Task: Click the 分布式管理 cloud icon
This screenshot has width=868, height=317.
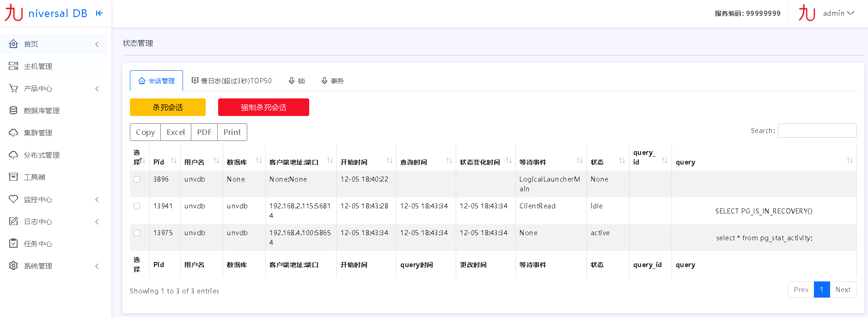Action: 13,155
